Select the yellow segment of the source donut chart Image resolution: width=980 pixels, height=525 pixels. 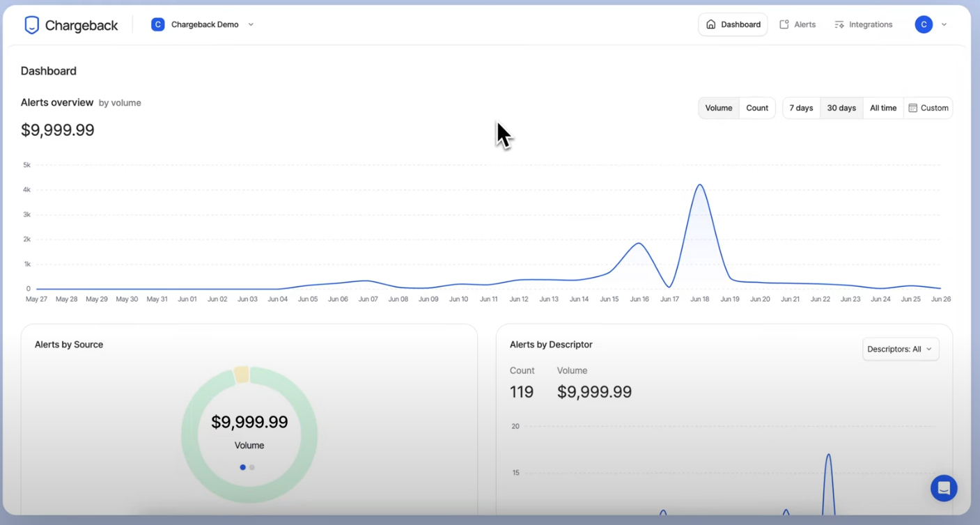click(x=242, y=373)
